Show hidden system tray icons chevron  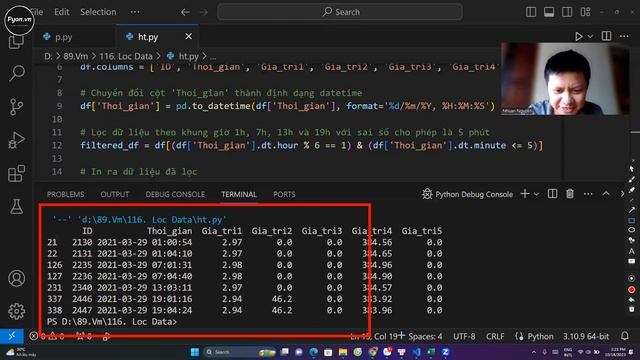pos(534,352)
